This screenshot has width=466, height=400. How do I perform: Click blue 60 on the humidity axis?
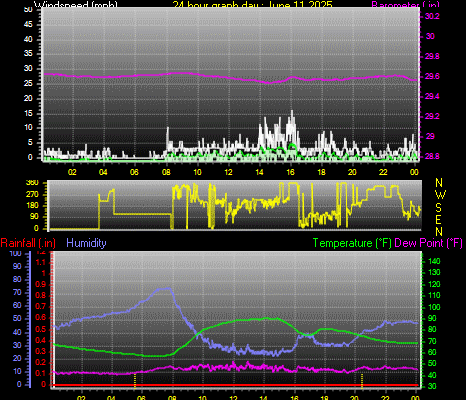coord(17,305)
